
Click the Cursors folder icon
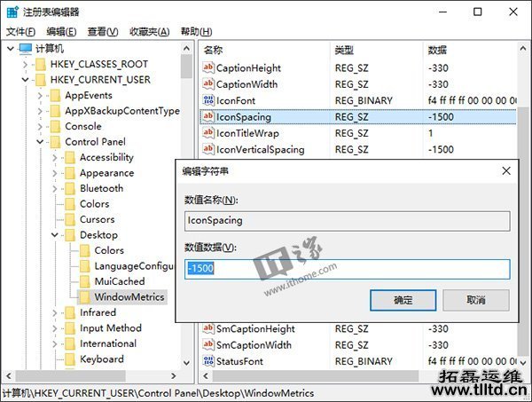pyautogui.click(x=70, y=219)
